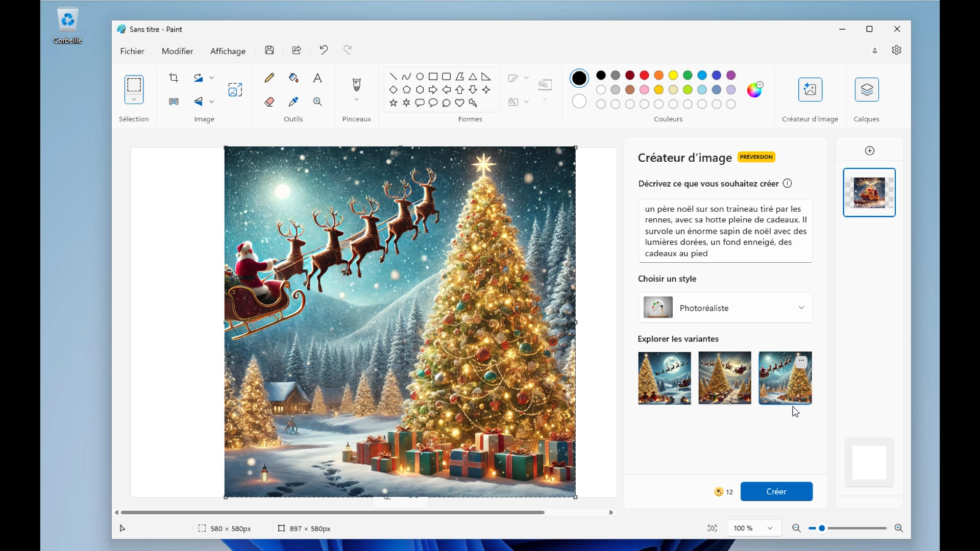Choose the Crop image tool
Screen dimensions: 980x551
pos(174,78)
